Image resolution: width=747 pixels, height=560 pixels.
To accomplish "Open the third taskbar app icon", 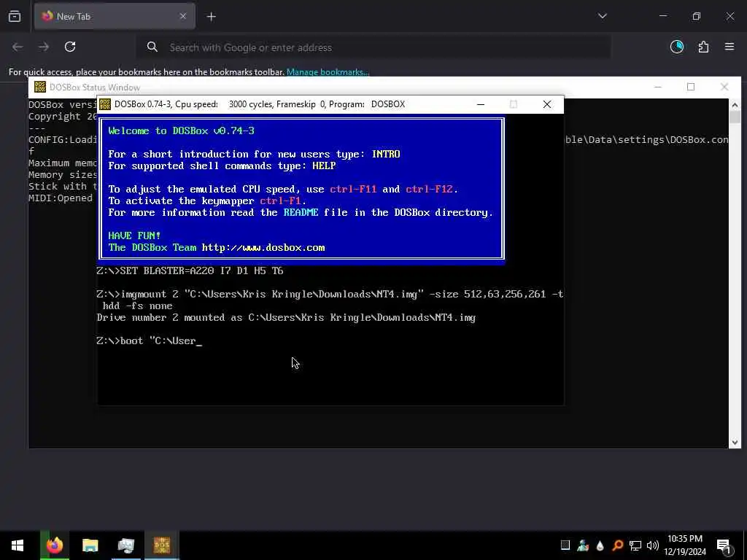I will pyautogui.click(x=125, y=545).
